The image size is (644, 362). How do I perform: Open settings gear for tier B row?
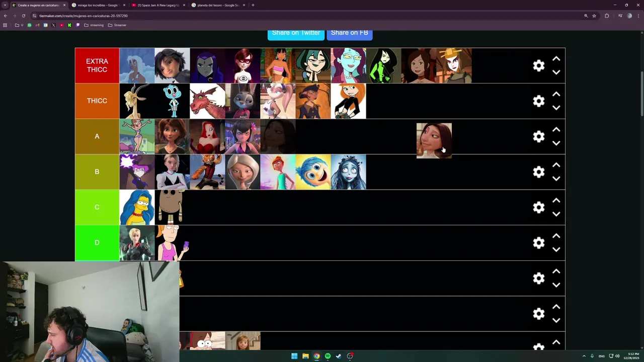click(x=539, y=172)
